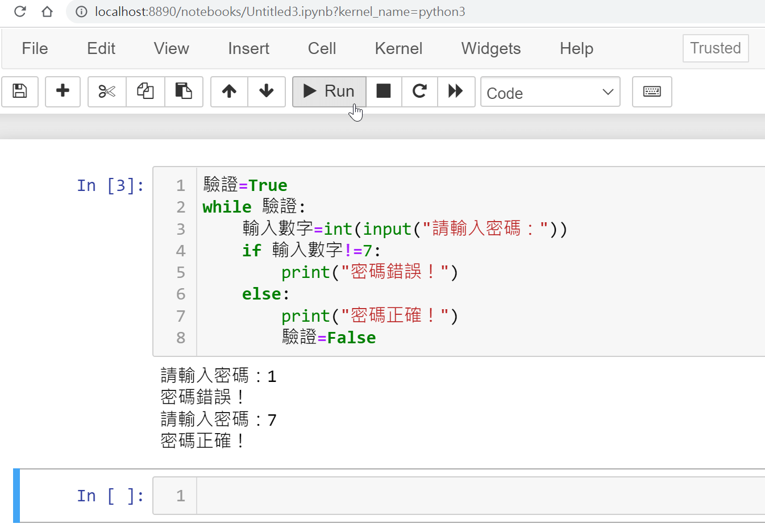Viewport: 765px width, 532px height.
Task: Click the Run button
Action: (329, 92)
